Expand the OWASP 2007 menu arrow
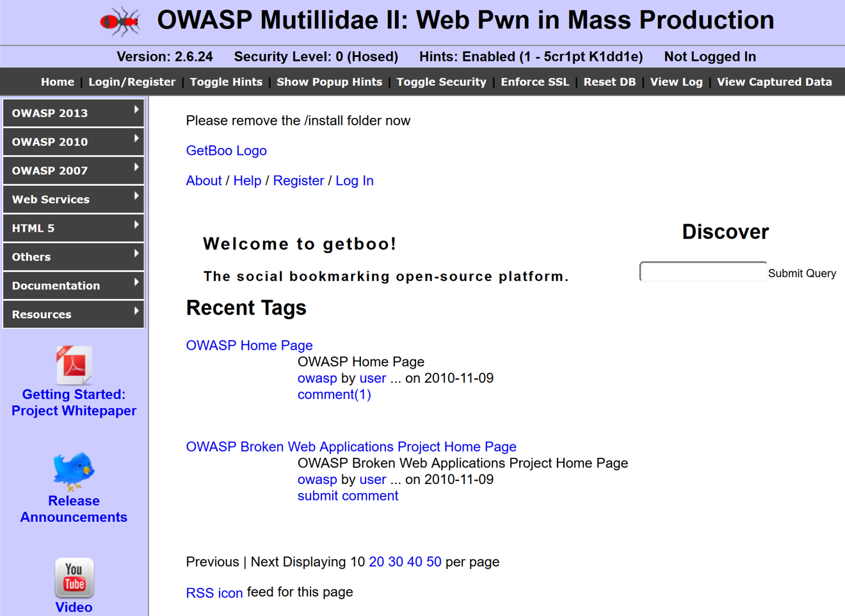 pos(136,168)
